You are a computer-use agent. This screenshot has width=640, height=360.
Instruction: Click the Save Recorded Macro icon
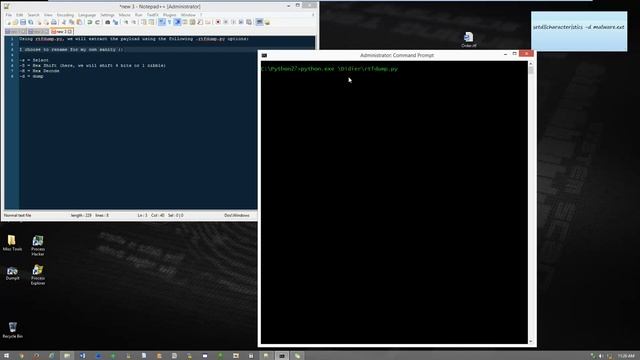coord(249,22)
